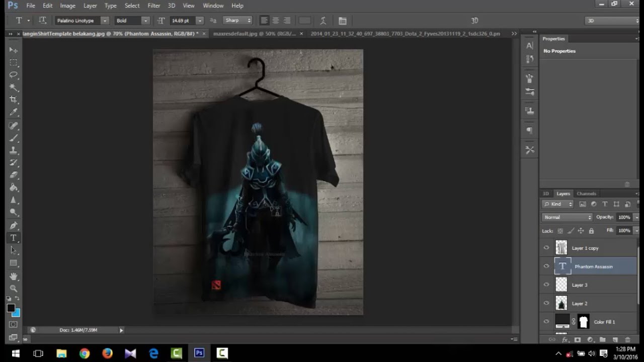The width and height of the screenshot is (644, 362).
Task: Select the Zoom tool
Action: [x=14, y=289]
